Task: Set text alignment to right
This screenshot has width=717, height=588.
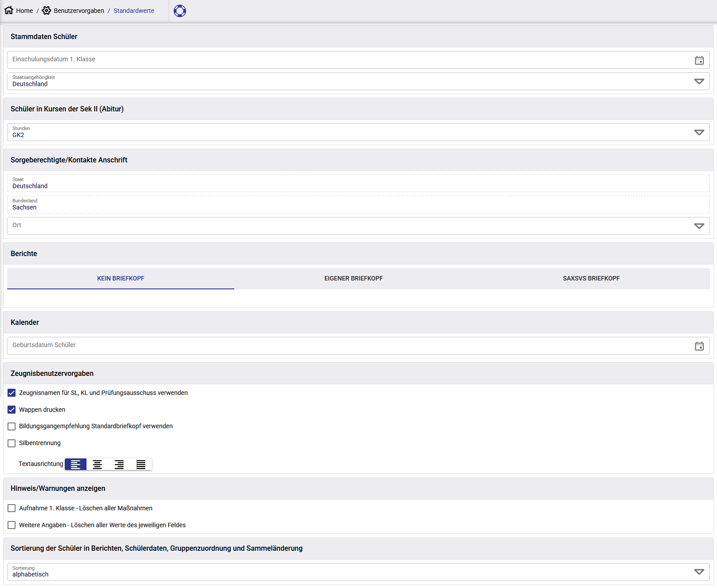Action: pyautogui.click(x=119, y=464)
